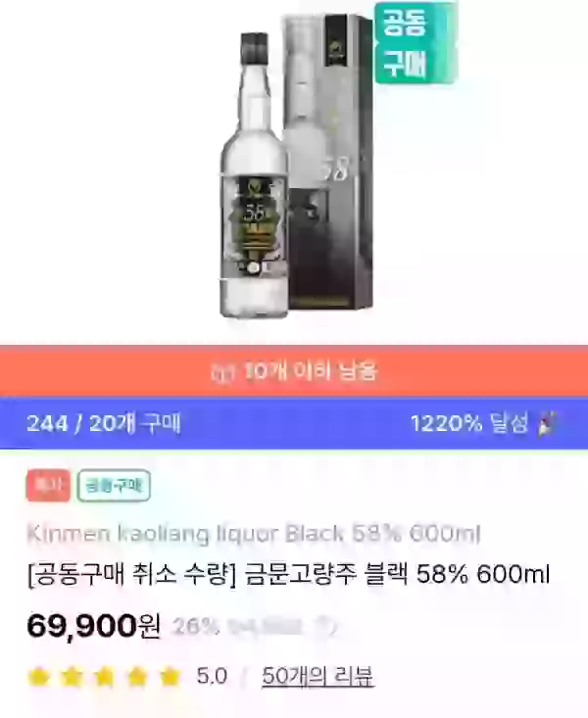Tap the 10개 이하 남음 red banner
The height and width of the screenshot is (718, 588).
coord(294,371)
